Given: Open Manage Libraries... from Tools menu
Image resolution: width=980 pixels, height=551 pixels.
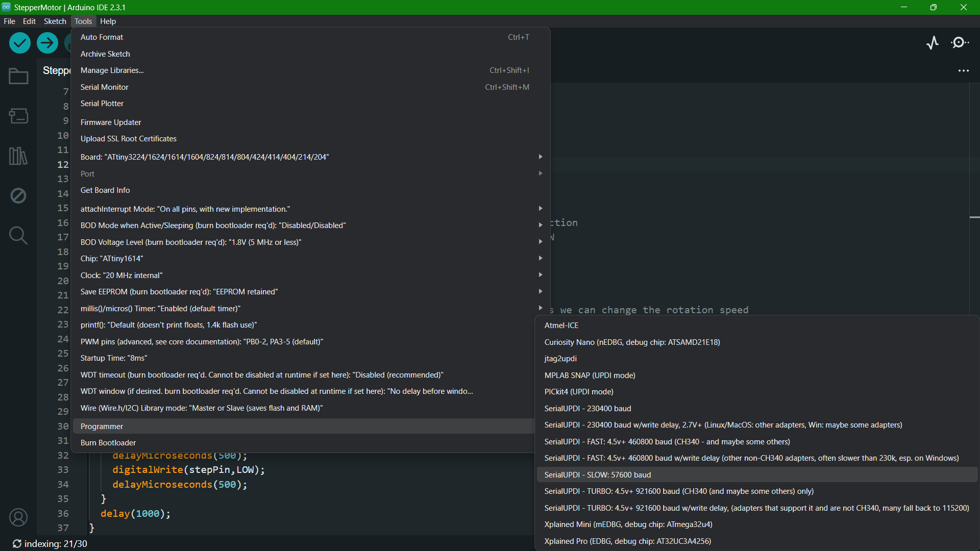Looking at the screenshot, I should point(310,70).
